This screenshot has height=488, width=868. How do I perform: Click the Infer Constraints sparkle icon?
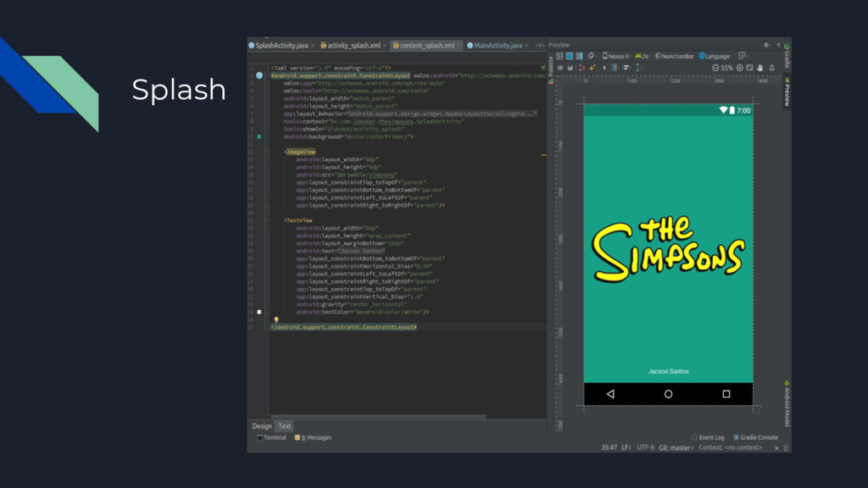point(593,68)
